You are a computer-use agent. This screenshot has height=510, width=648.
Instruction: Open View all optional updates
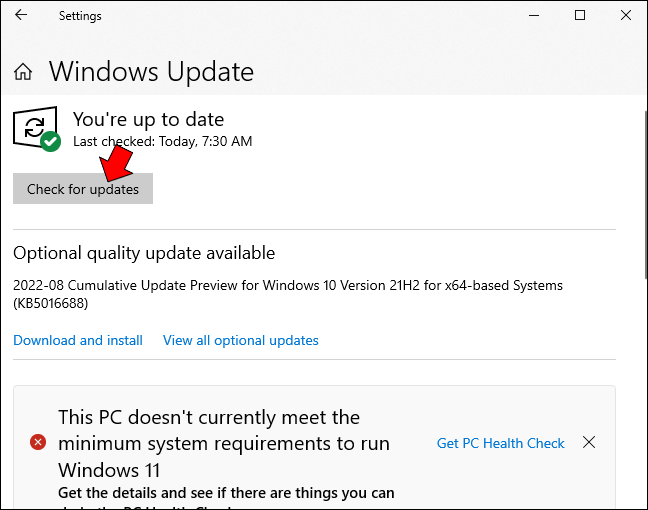coord(241,340)
